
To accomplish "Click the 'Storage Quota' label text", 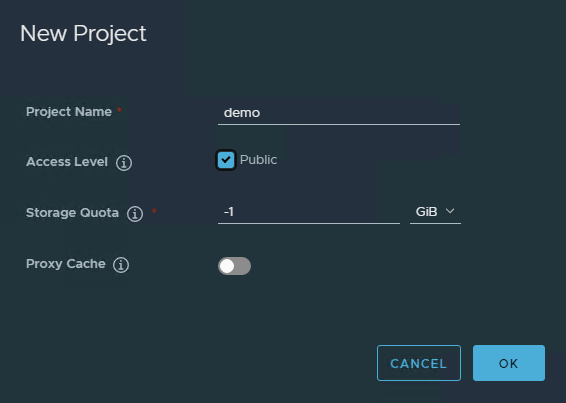I will [x=73, y=213].
